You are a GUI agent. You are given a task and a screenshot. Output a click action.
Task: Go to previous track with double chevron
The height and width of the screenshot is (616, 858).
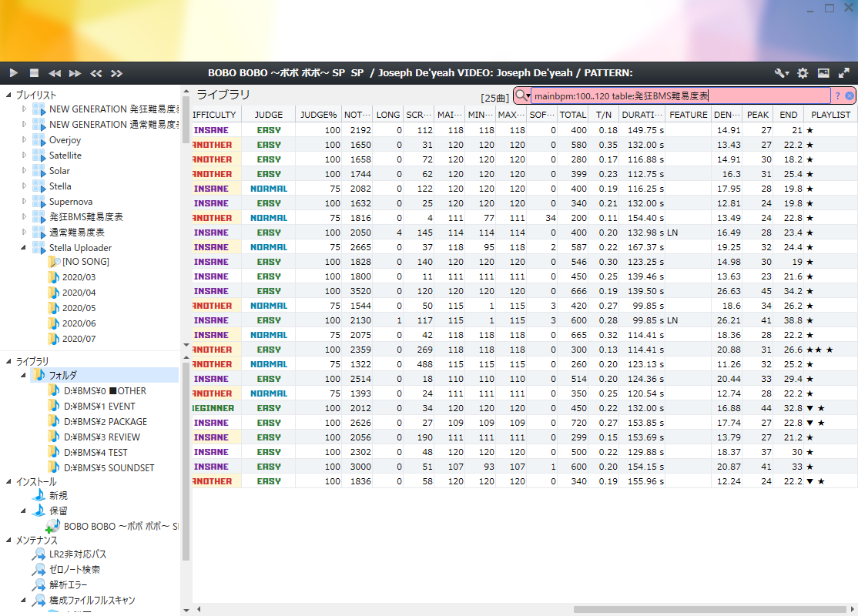coord(96,73)
